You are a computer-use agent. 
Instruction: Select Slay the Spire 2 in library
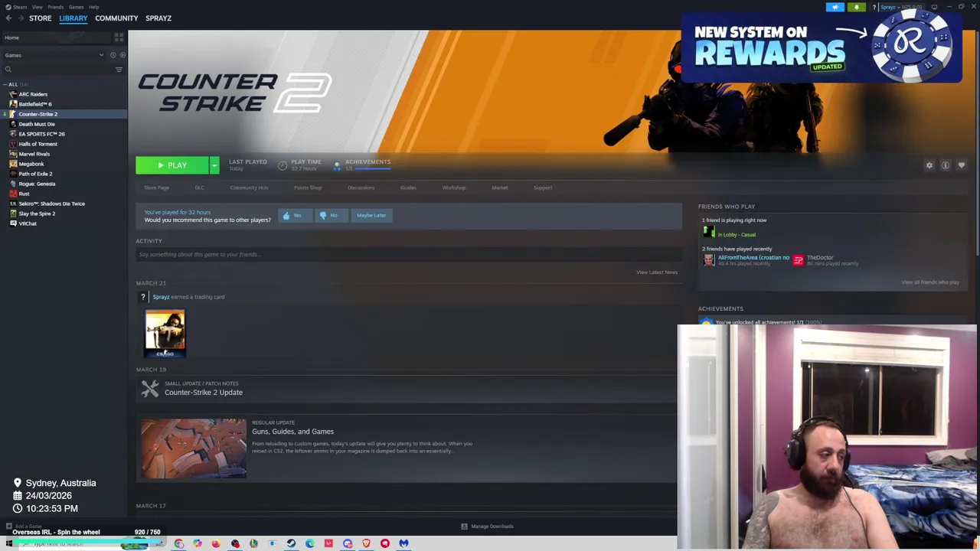(x=37, y=214)
